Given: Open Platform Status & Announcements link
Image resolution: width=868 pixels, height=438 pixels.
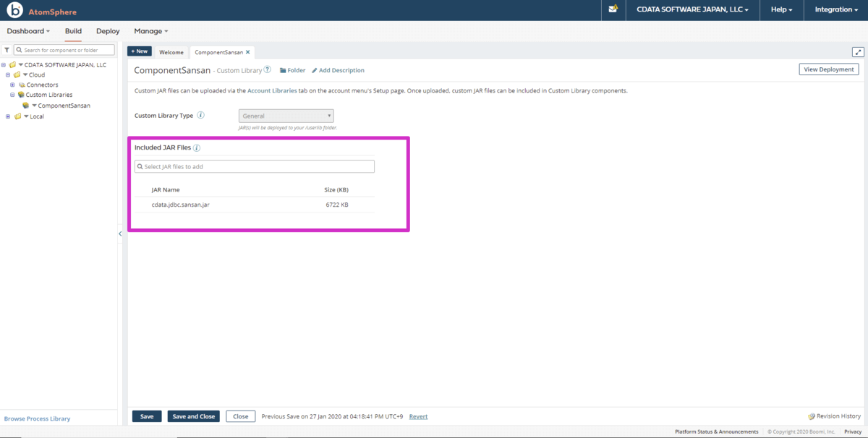Looking at the screenshot, I should point(717,431).
